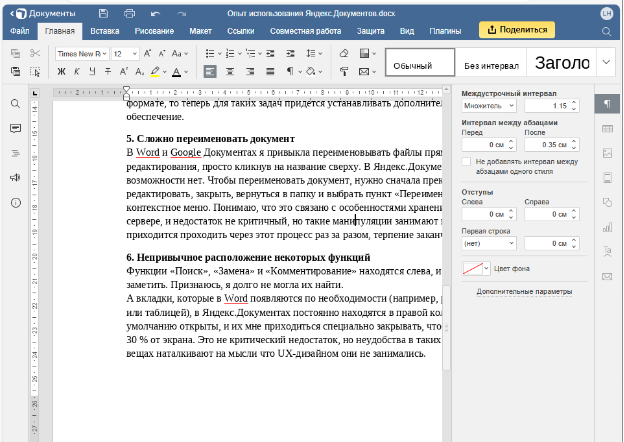The image size is (624, 442).
Task: Open table settings in the right sidebar
Action: pyautogui.click(x=607, y=129)
